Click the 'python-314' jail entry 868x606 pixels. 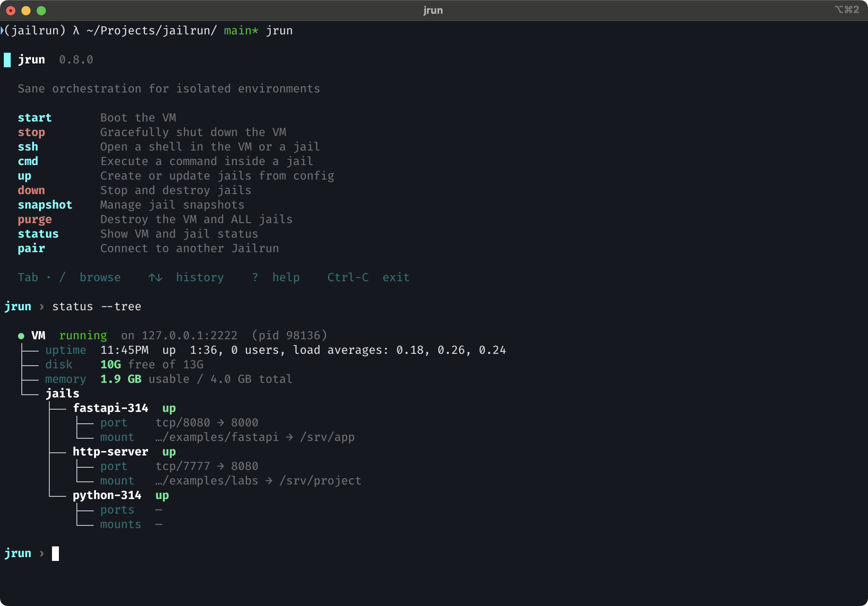click(107, 495)
